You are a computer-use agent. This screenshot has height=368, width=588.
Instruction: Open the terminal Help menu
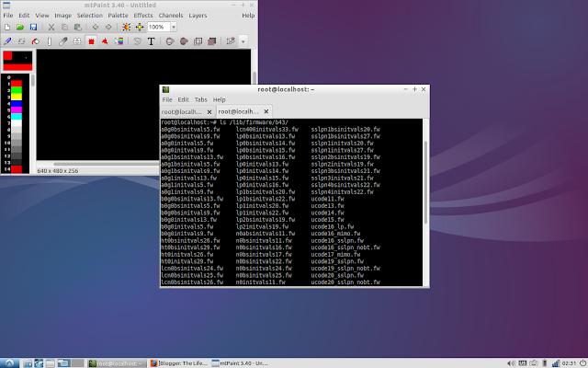pyautogui.click(x=219, y=99)
